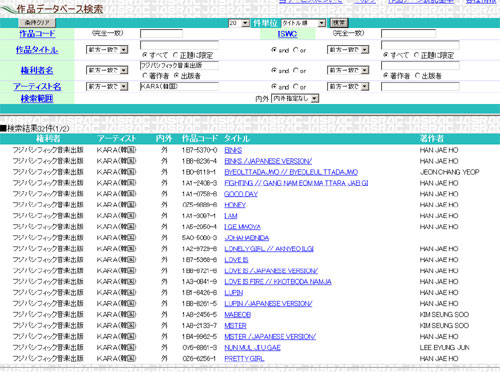Image resolution: width=500 pixels, height=372 pixels.
Task: Open the MABEOB title link
Action: [238, 315]
